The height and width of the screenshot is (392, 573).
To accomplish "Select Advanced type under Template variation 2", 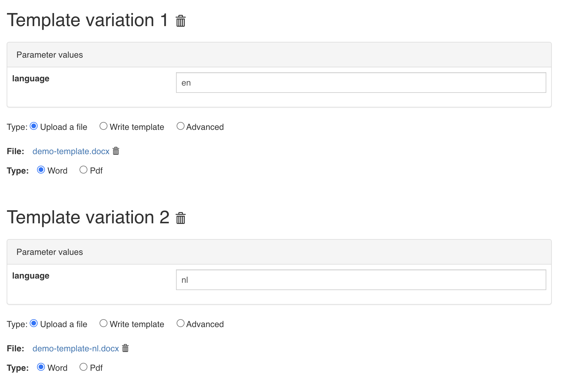I will pyautogui.click(x=181, y=323).
